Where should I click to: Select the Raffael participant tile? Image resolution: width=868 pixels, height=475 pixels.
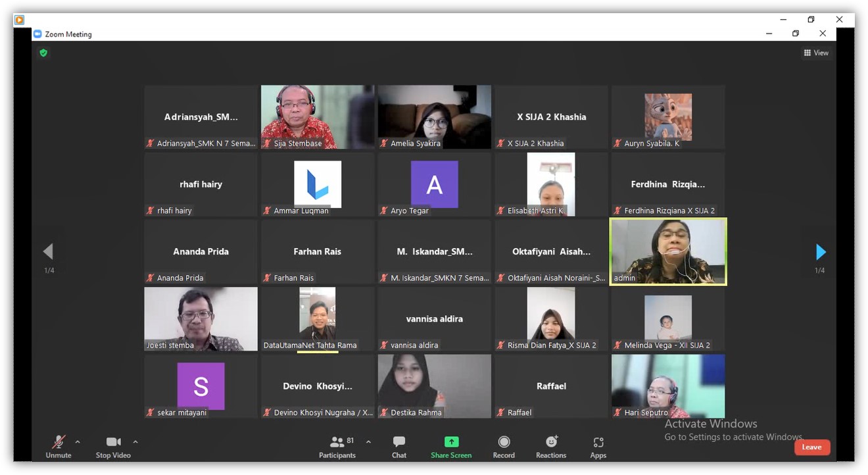click(x=551, y=386)
